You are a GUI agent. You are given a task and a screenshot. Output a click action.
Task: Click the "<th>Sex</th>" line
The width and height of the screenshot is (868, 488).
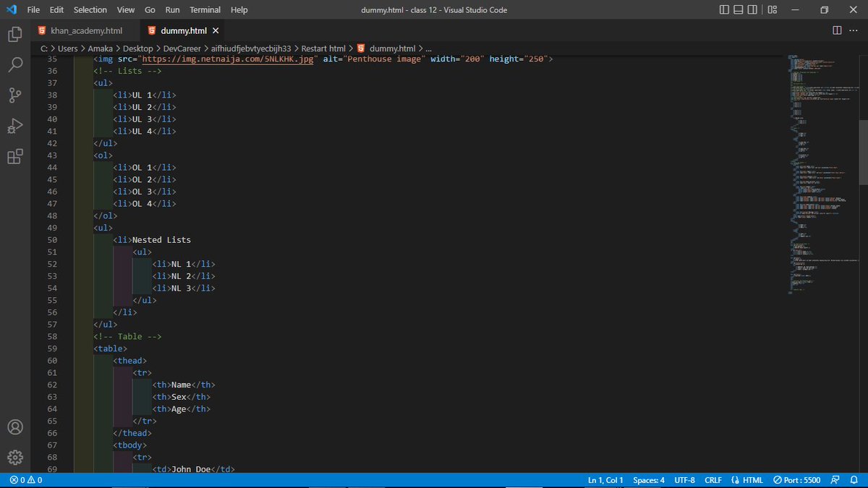[x=181, y=396]
